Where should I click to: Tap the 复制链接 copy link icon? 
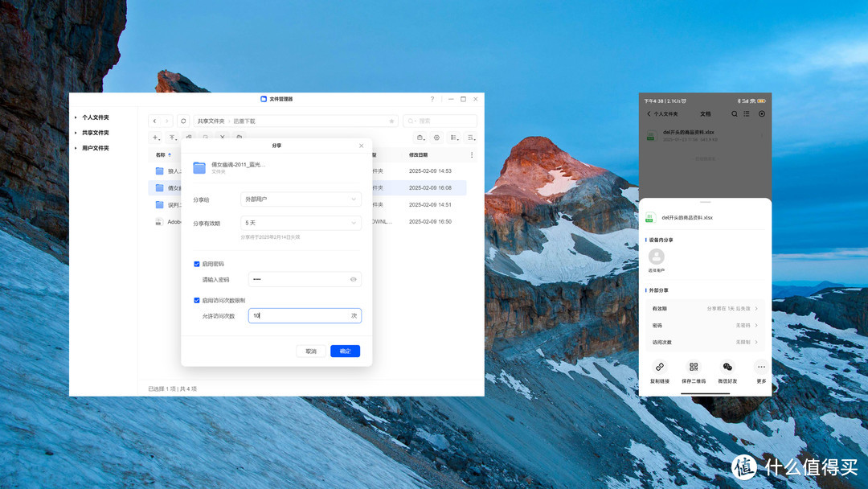click(660, 367)
